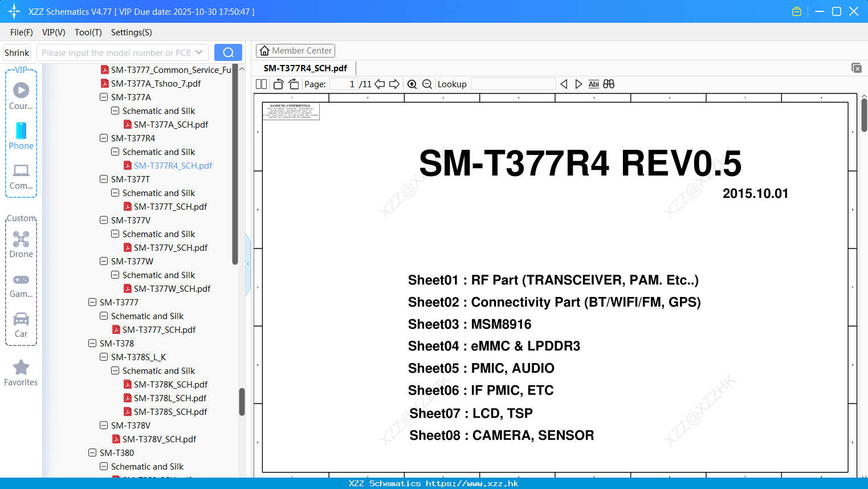Open SM-T3777_Common_Service file
The image size is (868, 489).
(166, 70)
